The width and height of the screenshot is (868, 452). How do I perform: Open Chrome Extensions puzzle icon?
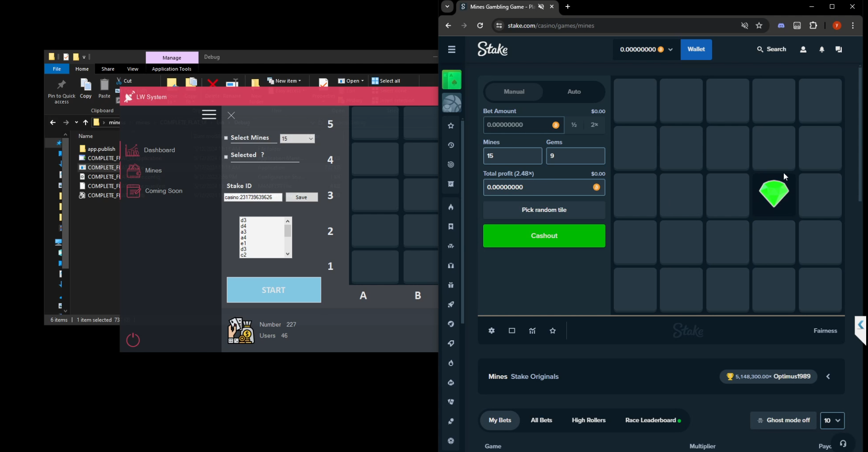[x=813, y=26]
